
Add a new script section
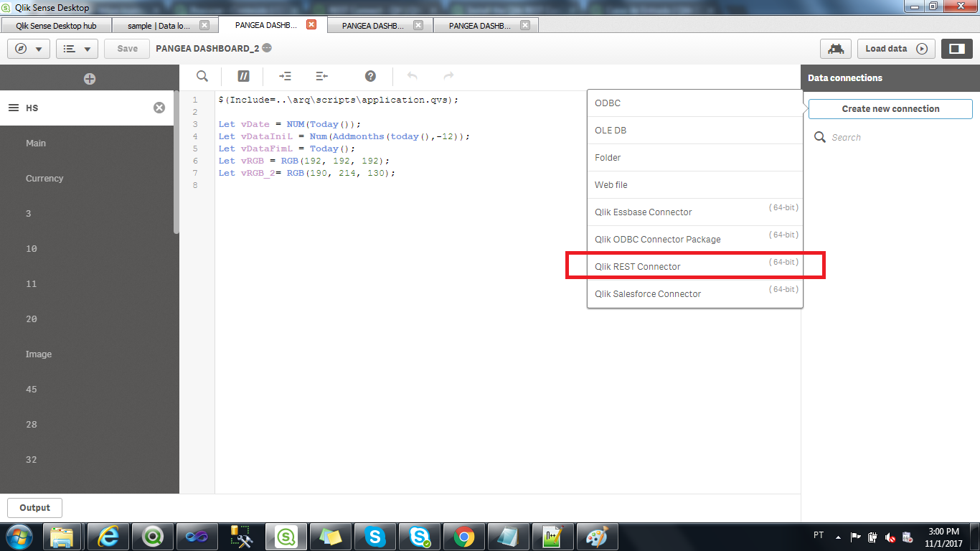90,79
